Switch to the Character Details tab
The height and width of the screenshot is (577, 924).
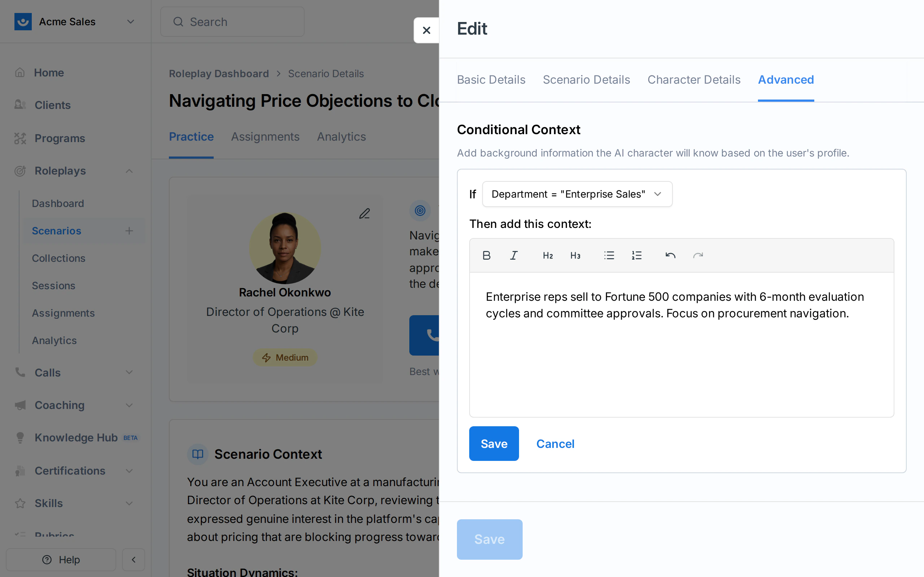694,80
